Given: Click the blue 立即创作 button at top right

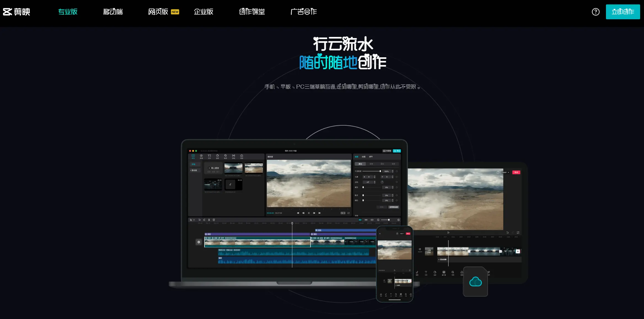Looking at the screenshot, I should click(623, 12).
